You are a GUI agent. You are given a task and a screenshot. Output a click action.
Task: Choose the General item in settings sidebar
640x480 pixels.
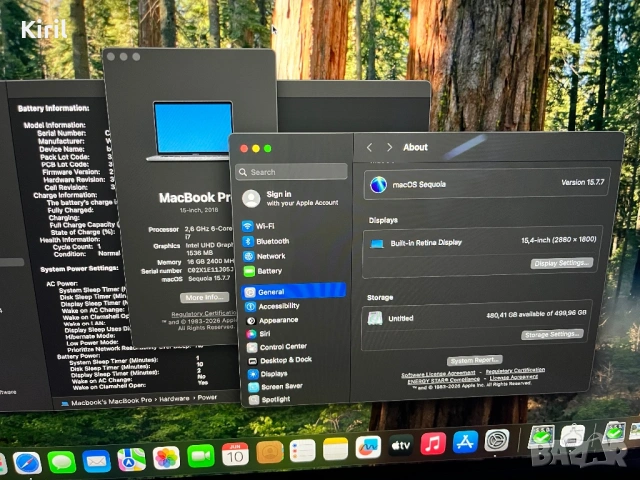point(293,291)
